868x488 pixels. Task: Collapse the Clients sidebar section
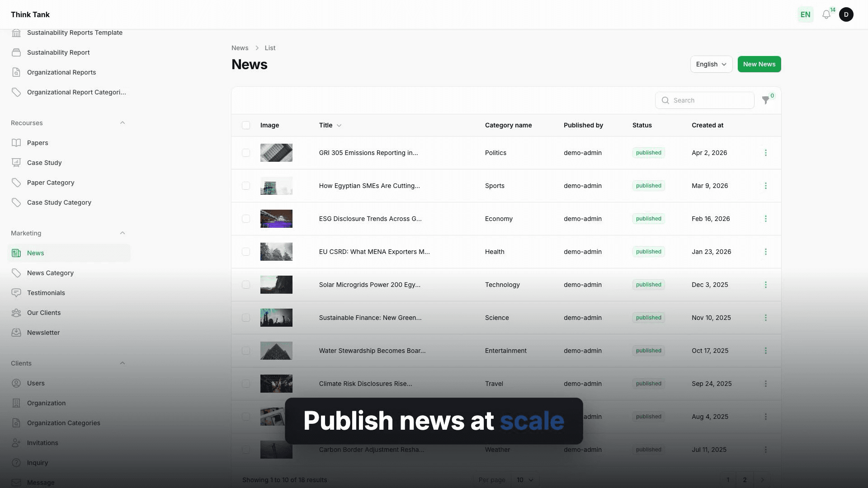(x=123, y=363)
